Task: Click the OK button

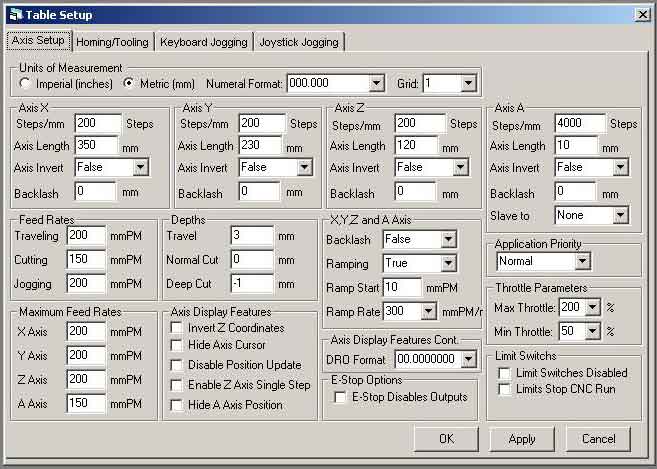Action: [x=446, y=439]
